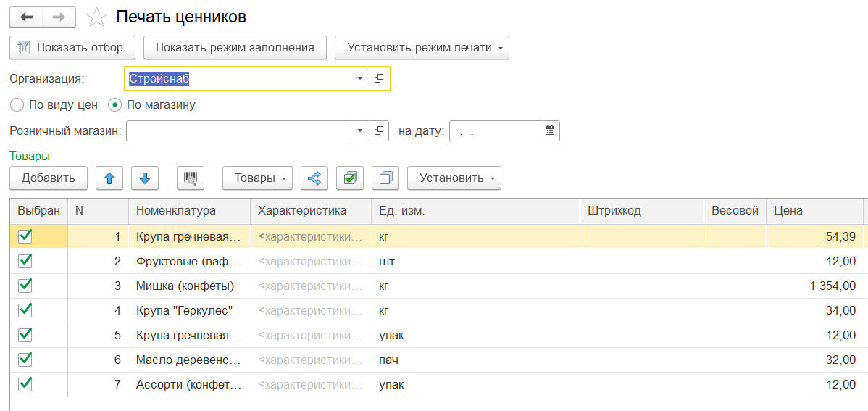Click the Характеристика column header
The image size is (868, 411).
pyautogui.click(x=311, y=211)
